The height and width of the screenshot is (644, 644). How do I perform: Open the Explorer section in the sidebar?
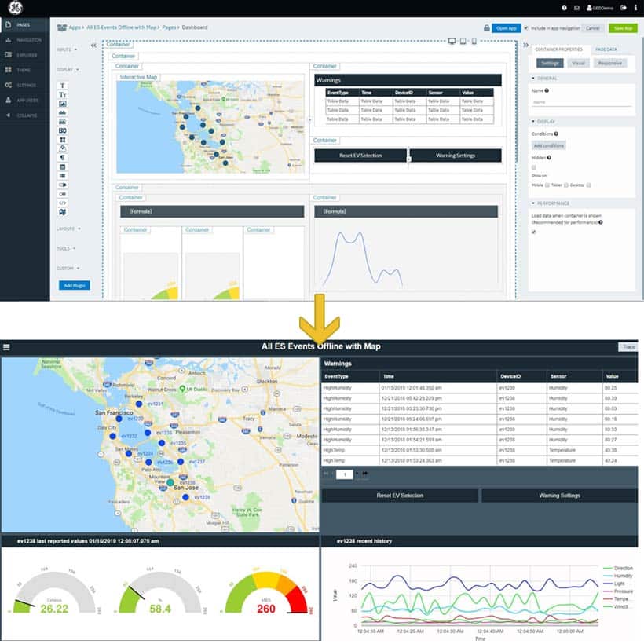click(x=24, y=55)
